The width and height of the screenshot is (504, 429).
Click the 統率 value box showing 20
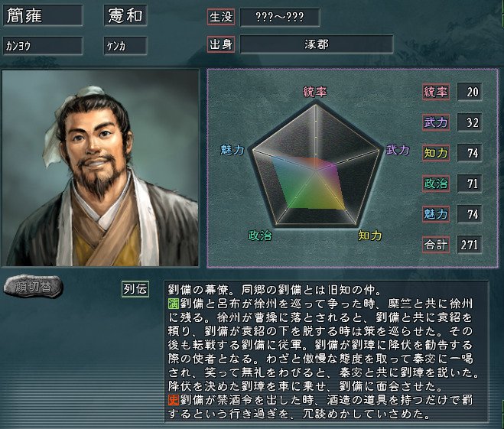470,92
